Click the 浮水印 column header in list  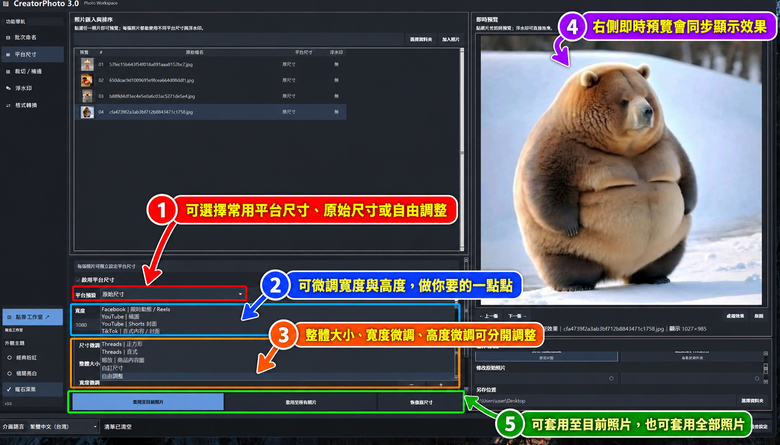coord(336,52)
